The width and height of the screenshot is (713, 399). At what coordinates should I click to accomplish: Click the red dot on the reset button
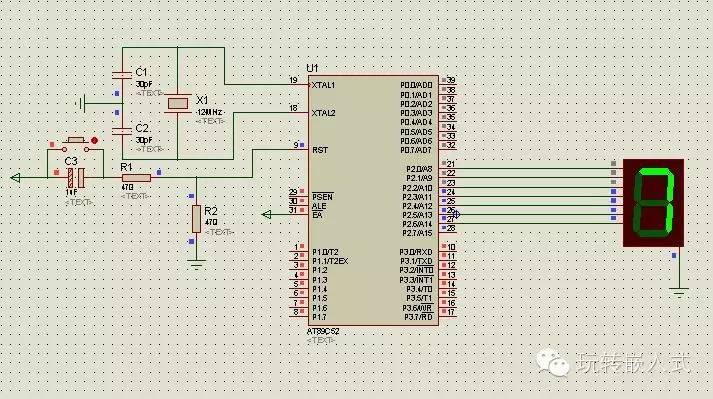pos(95,140)
